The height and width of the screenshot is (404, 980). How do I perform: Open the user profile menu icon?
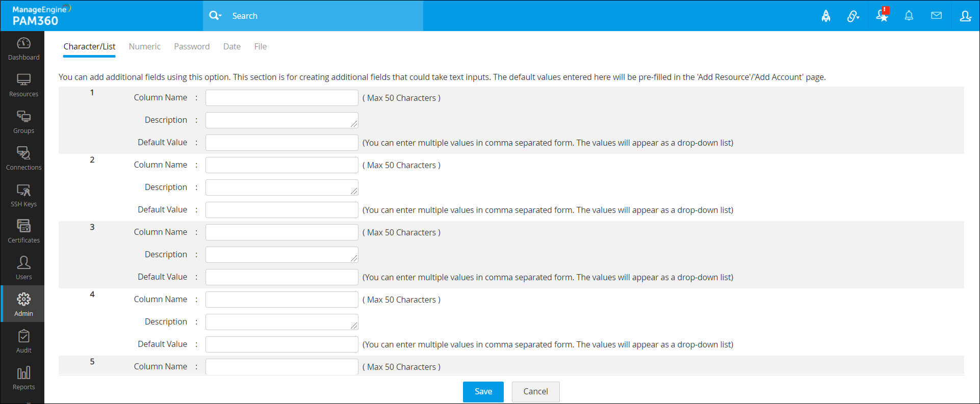965,16
